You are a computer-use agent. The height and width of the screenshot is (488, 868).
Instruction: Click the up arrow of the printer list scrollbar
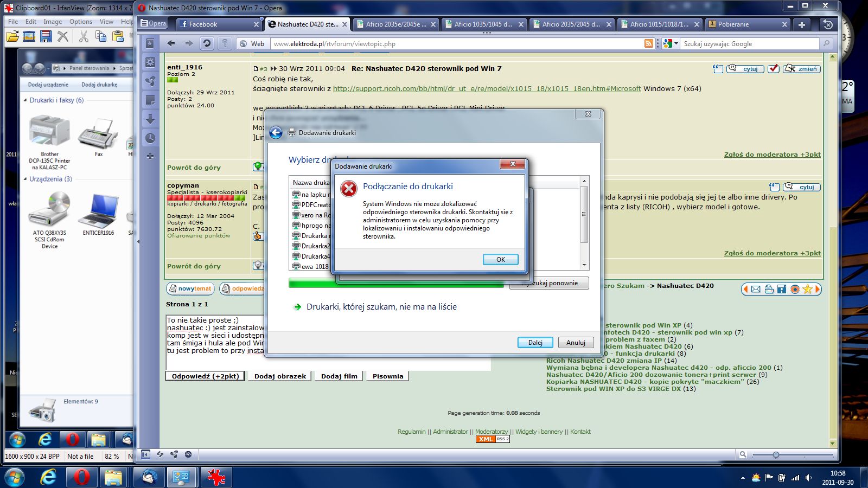[584, 181]
